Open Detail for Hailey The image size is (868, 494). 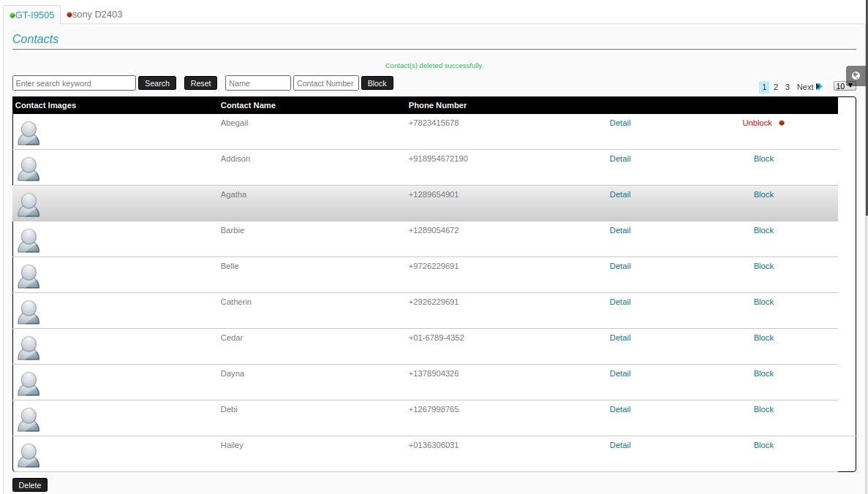(x=620, y=445)
